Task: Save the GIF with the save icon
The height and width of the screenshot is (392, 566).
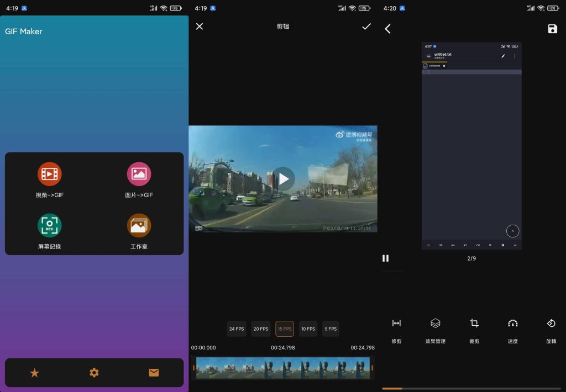Action: pos(553,29)
